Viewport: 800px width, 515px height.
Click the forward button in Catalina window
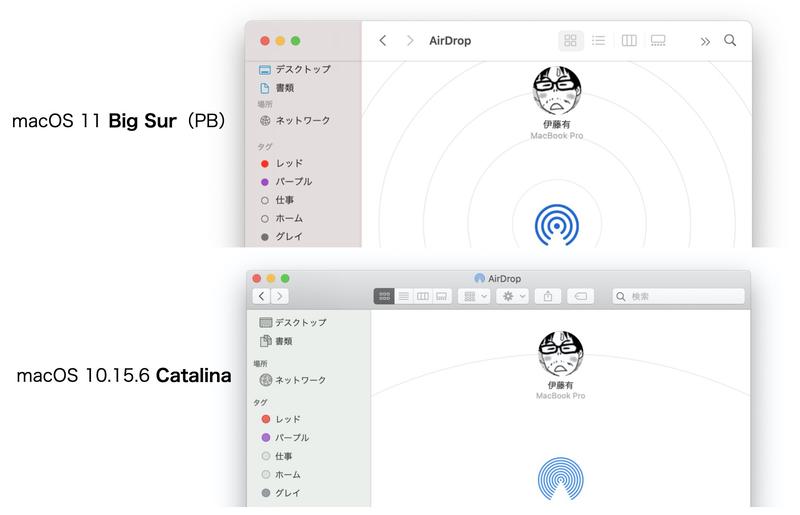point(280,296)
